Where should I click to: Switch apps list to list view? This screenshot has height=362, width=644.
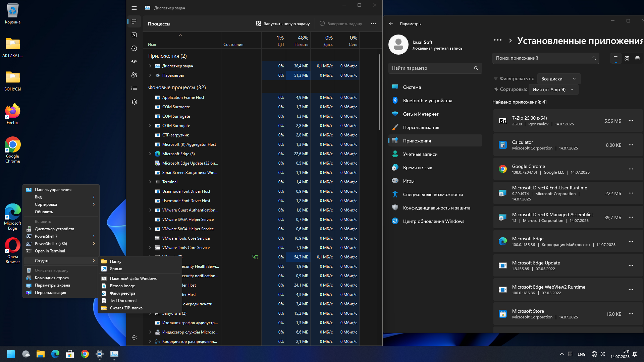[x=616, y=58]
